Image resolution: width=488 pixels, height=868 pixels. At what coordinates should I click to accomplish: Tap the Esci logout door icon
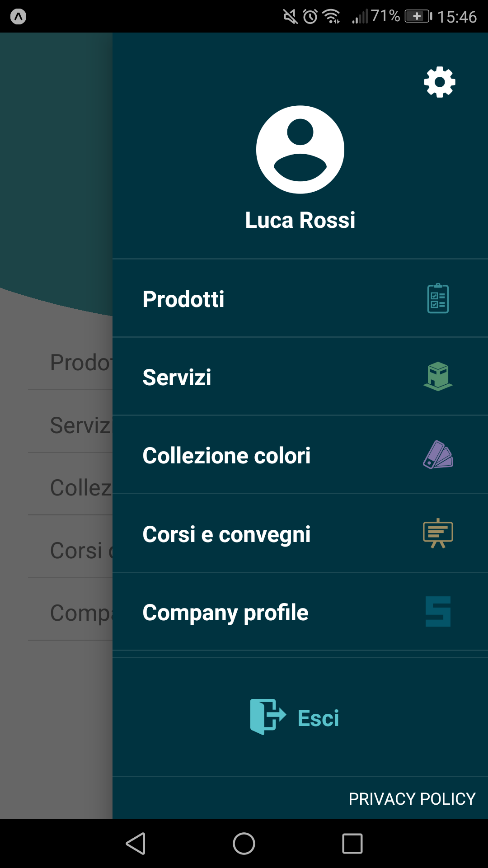268,717
